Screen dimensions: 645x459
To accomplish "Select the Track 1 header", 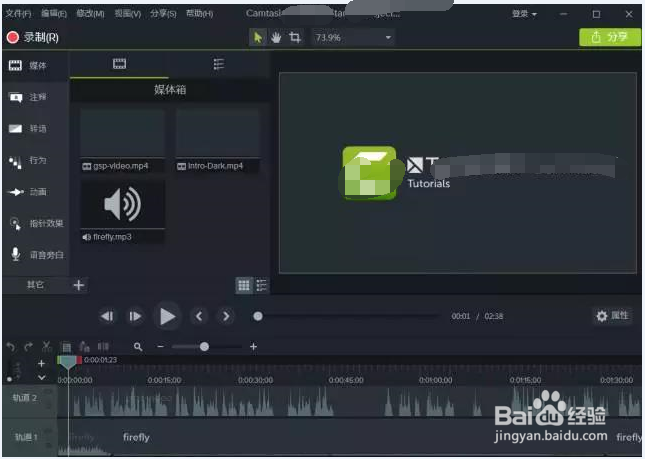I will (x=30, y=438).
